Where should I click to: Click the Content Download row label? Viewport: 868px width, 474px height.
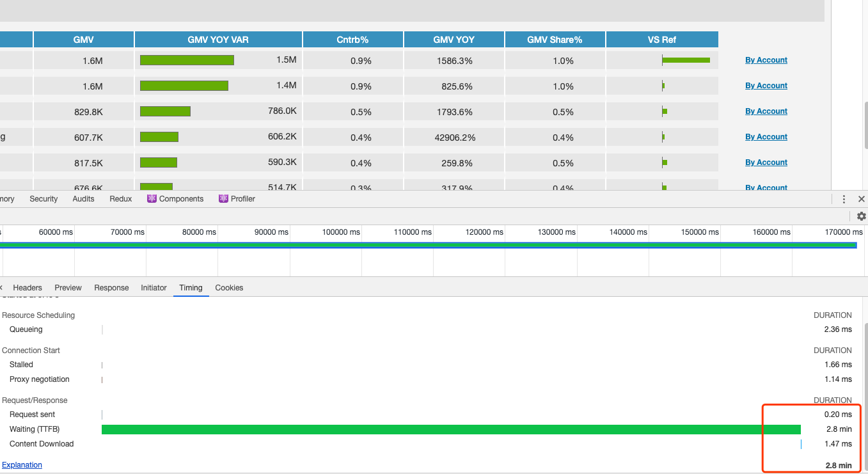pyautogui.click(x=42, y=444)
